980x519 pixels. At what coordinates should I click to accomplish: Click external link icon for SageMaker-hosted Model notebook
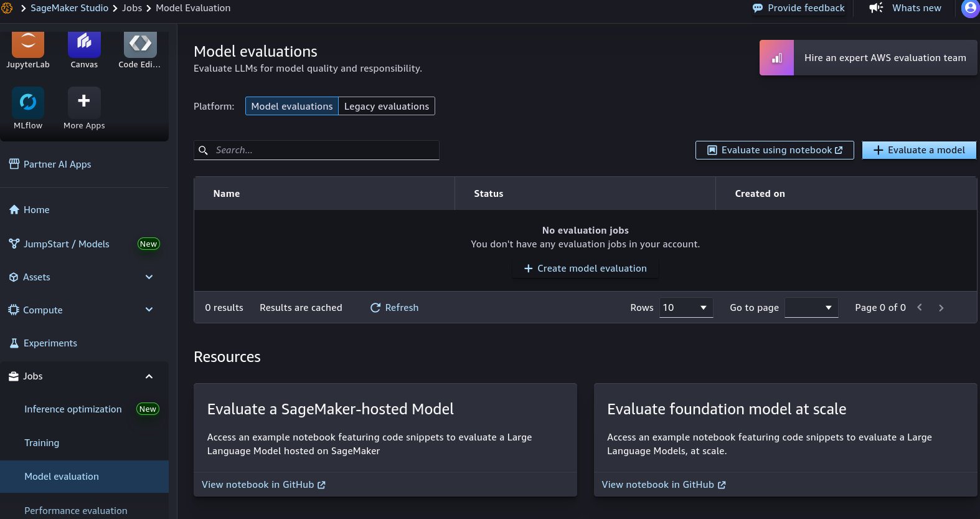coord(321,485)
